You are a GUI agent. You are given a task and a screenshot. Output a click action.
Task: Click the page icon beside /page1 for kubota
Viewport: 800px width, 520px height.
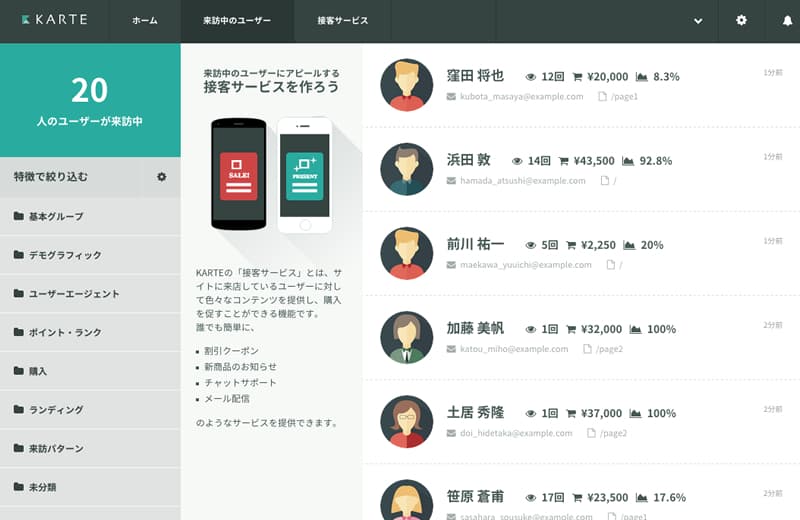click(602, 96)
